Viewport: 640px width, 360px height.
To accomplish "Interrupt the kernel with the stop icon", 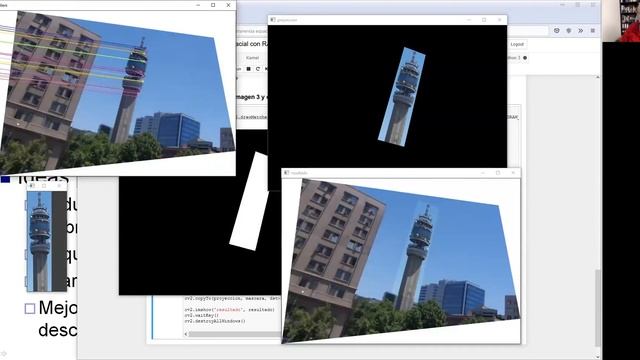I will click(x=248, y=69).
